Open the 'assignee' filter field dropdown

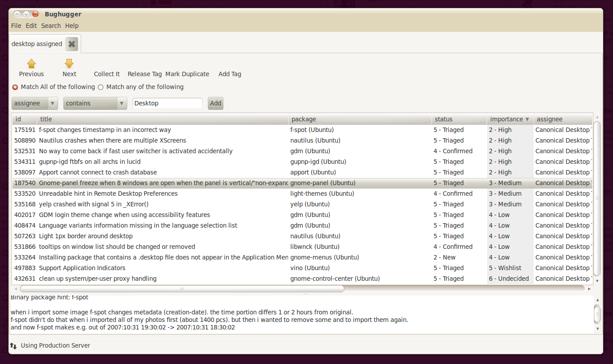[35, 103]
